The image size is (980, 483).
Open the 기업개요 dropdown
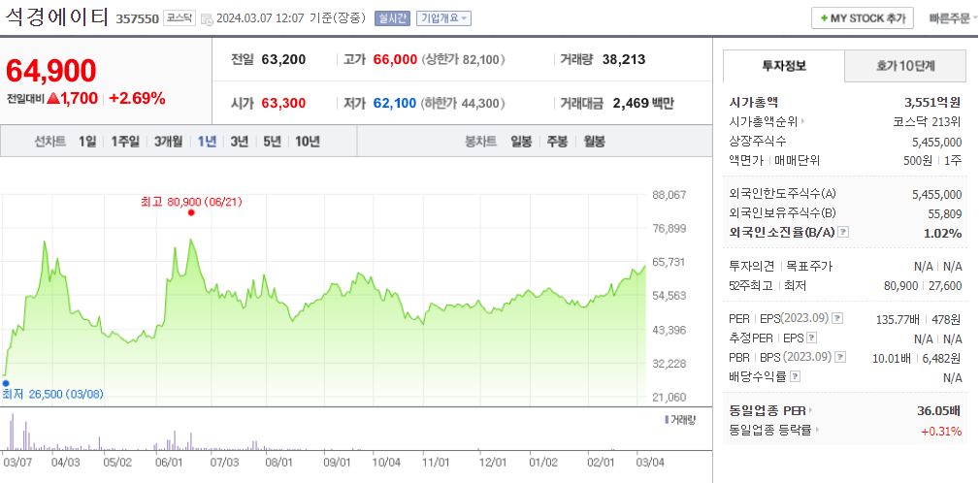click(443, 18)
